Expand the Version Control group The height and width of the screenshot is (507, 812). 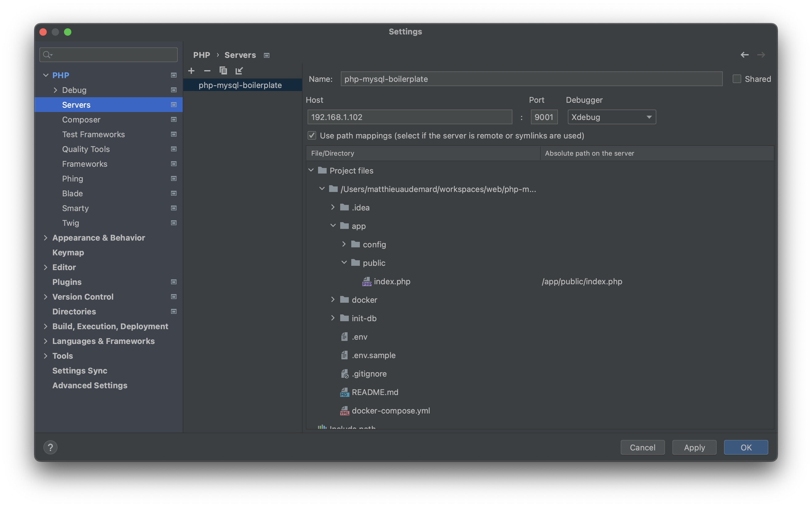46,297
